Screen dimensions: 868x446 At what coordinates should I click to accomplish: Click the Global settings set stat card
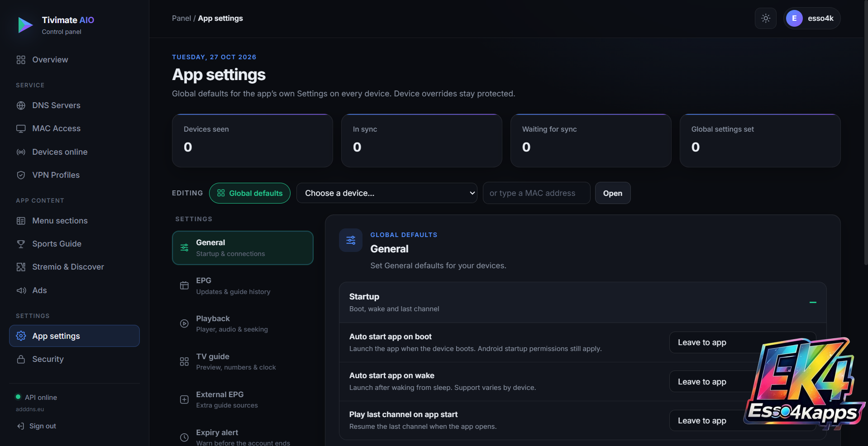pyautogui.click(x=760, y=141)
